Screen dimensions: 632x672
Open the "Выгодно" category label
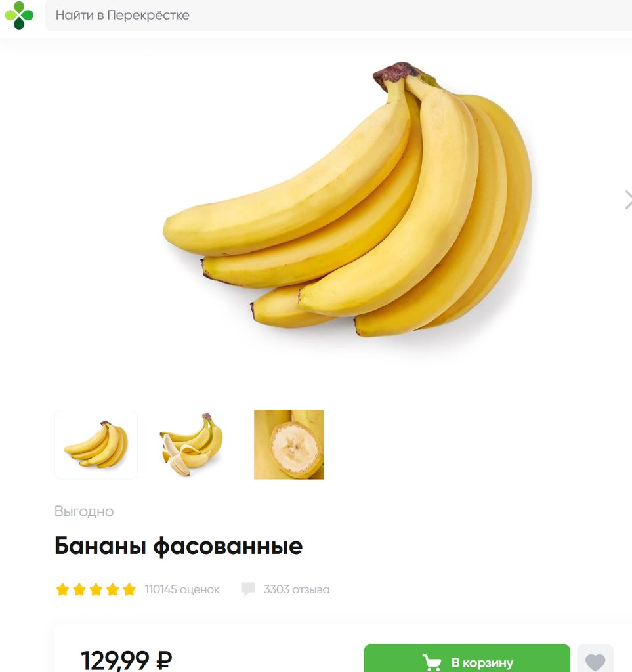[x=84, y=511]
